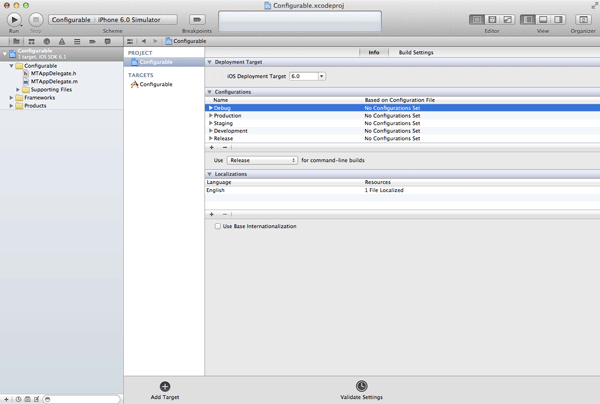The width and height of the screenshot is (600, 404).
Task: Click the activity status display
Action: point(300,21)
